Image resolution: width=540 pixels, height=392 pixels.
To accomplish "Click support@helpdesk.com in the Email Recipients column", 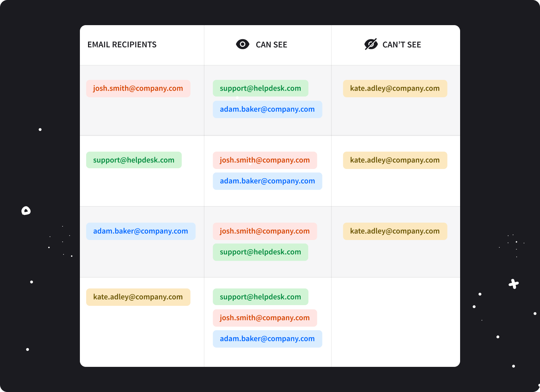I will click(134, 160).
